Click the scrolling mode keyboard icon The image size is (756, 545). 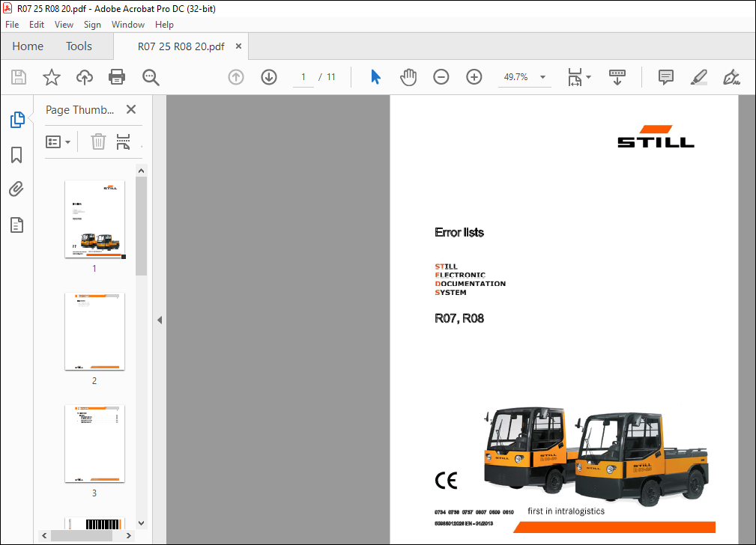point(617,77)
